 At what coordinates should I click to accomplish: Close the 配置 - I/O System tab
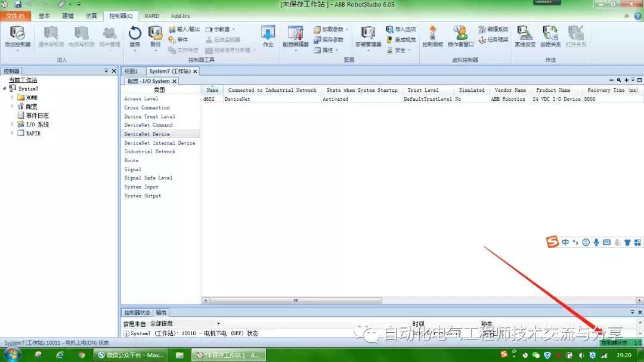click(x=175, y=81)
